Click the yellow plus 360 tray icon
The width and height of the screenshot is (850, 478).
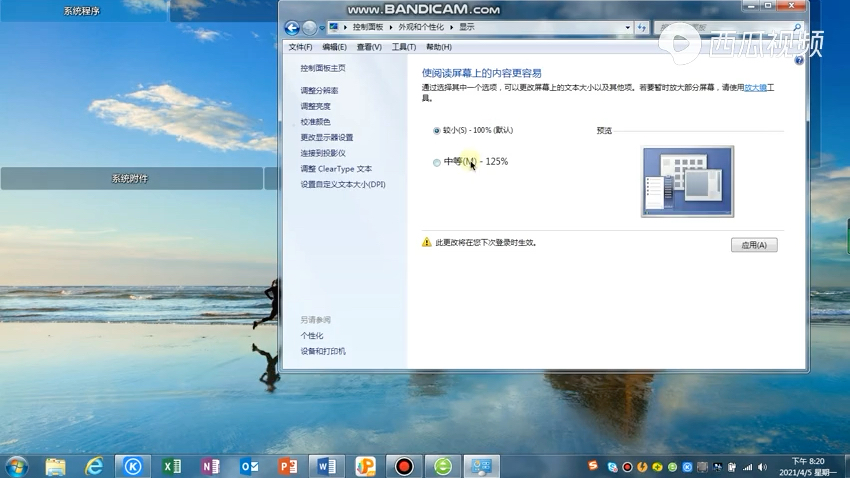point(658,467)
